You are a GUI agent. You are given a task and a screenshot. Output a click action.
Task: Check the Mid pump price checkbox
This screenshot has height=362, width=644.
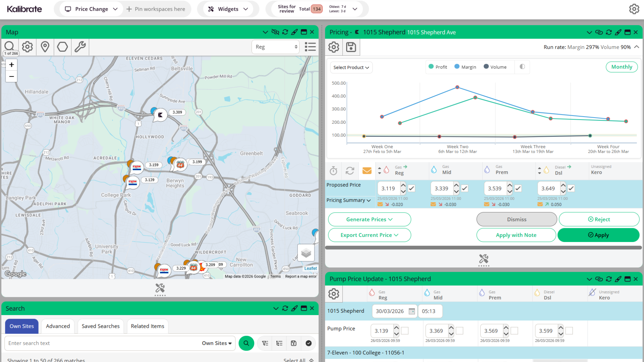pyautogui.click(x=460, y=331)
